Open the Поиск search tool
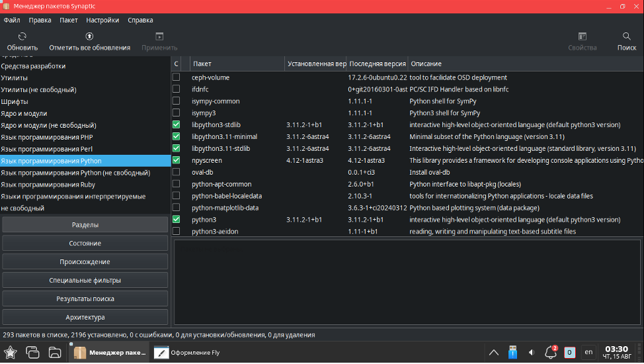The height and width of the screenshot is (364, 644). tap(626, 37)
